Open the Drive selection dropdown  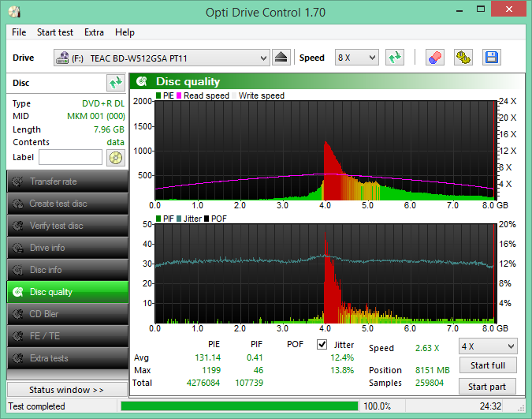click(162, 58)
